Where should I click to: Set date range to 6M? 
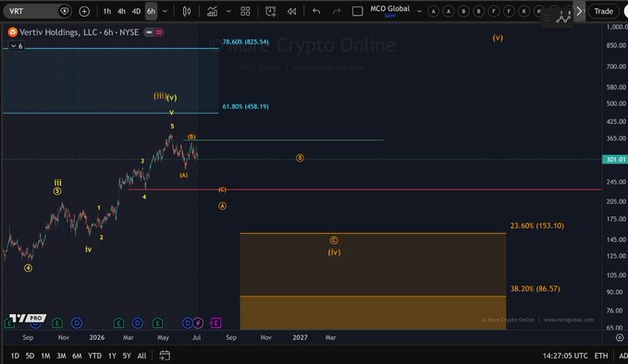[77, 356]
